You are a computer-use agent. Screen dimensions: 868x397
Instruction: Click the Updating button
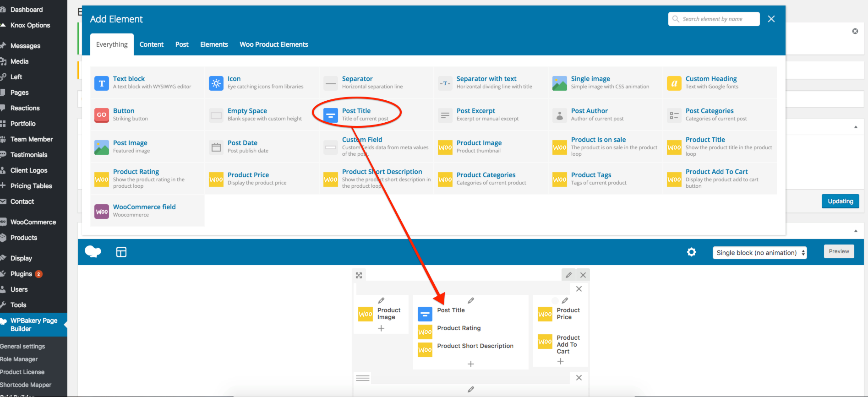coord(841,201)
